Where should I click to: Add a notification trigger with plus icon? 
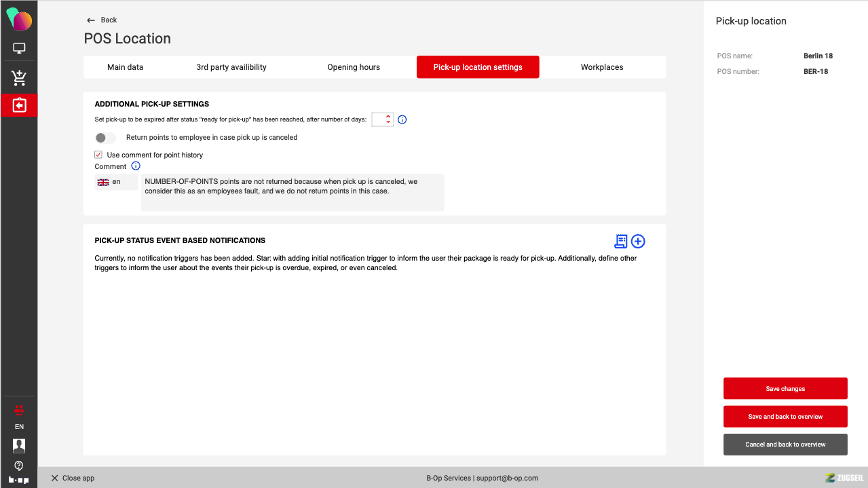click(x=638, y=241)
